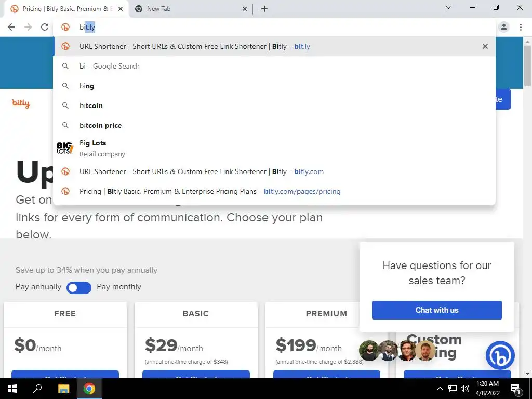Click the page vertical scrollbar thumb
Viewport: 532px width, 399px height.
click(x=528, y=65)
